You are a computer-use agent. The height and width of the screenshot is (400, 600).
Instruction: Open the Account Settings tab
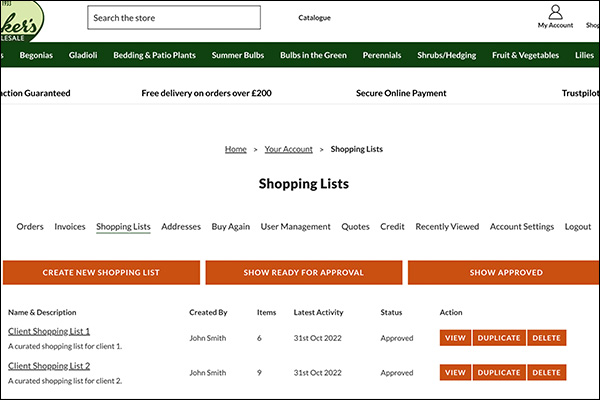coord(521,227)
